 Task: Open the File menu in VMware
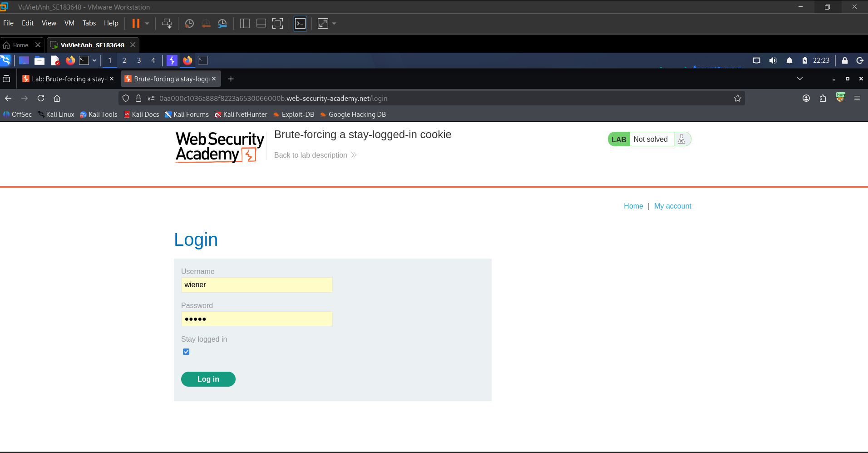click(x=8, y=23)
